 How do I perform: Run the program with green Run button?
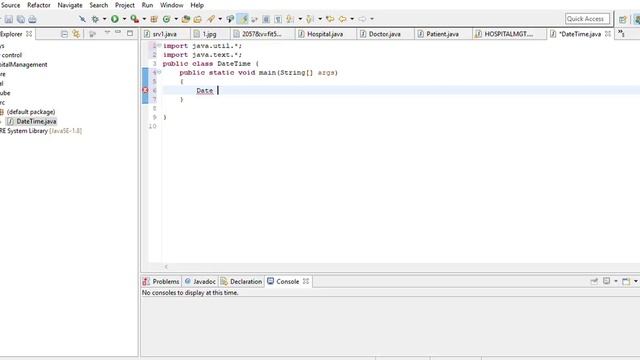pos(115,19)
